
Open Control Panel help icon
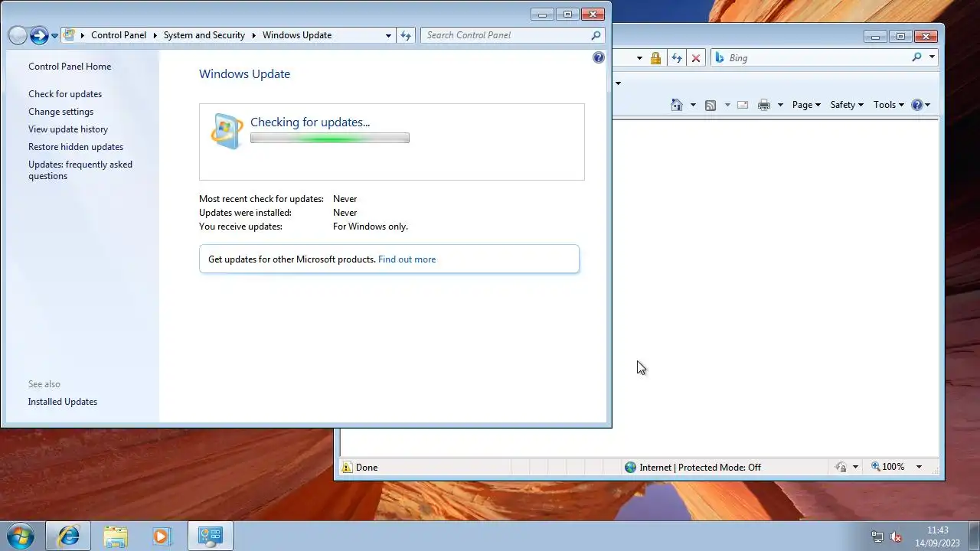click(x=599, y=57)
